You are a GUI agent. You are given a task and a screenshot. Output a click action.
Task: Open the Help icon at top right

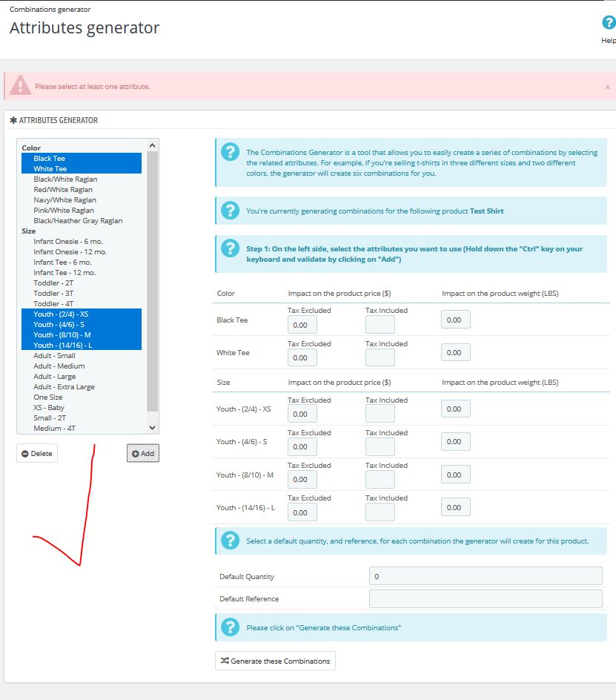tap(609, 22)
